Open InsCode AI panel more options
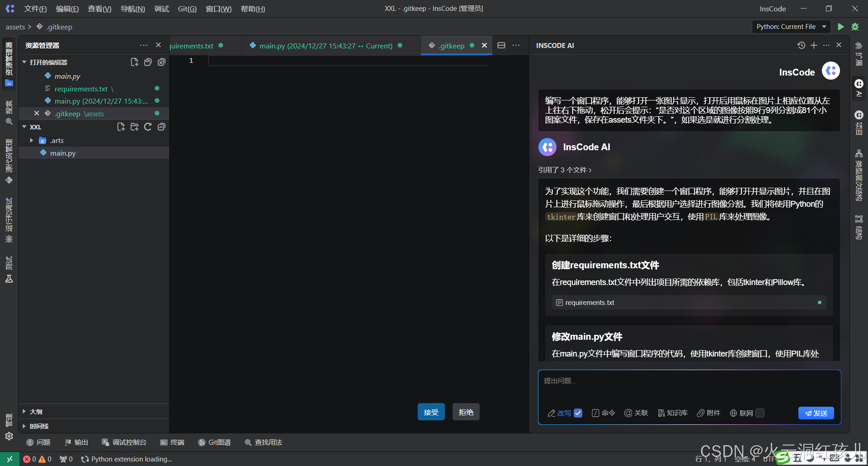 point(826,45)
